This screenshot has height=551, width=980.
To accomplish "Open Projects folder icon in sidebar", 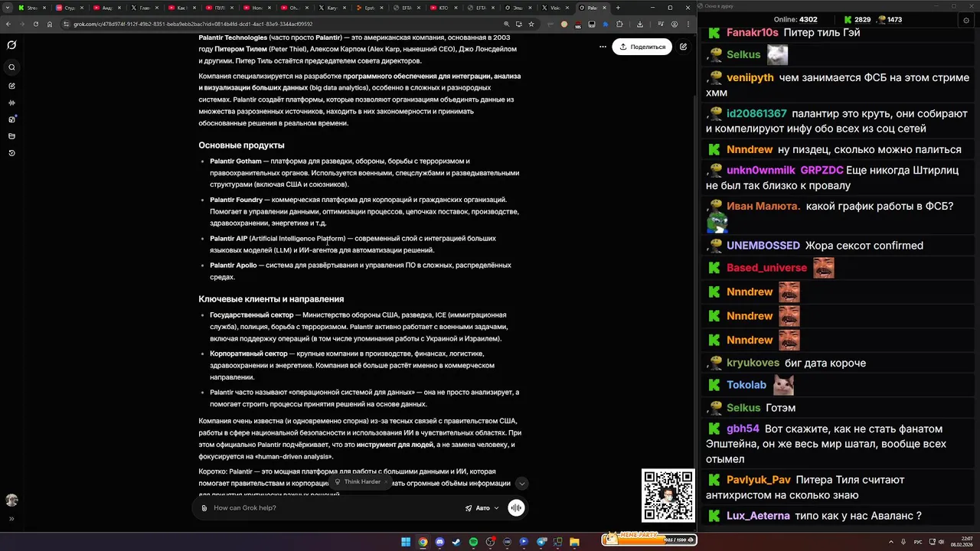I will point(11,136).
